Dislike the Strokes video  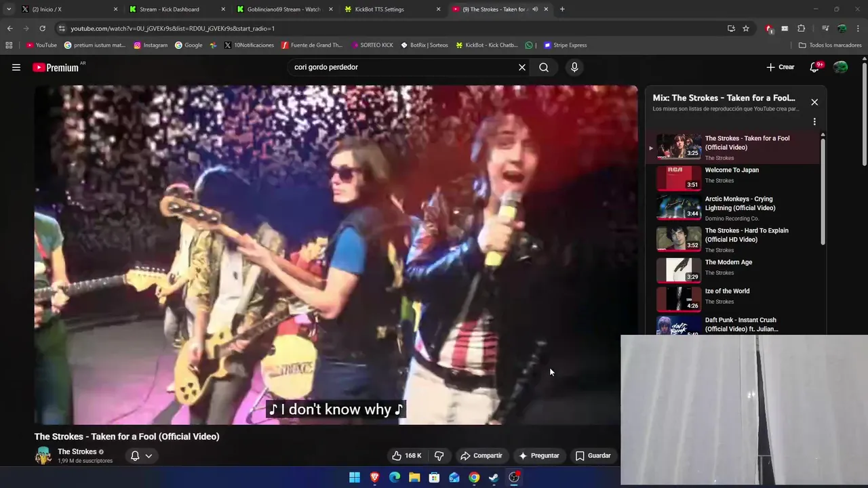point(439,455)
